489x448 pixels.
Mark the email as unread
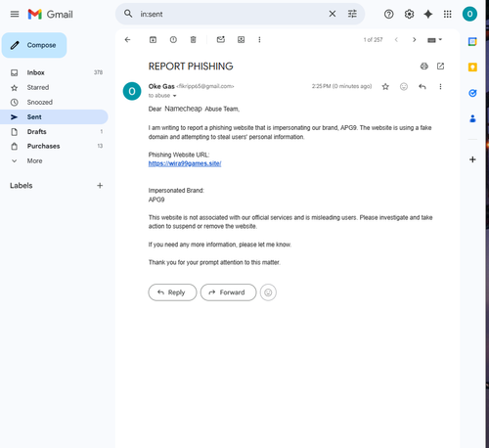click(x=221, y=39)
